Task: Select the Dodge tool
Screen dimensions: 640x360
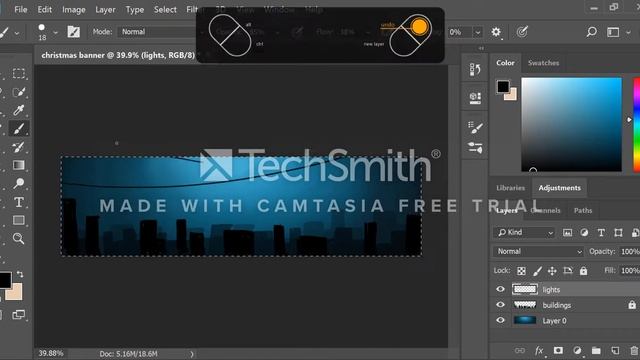Action: point(18,184)
